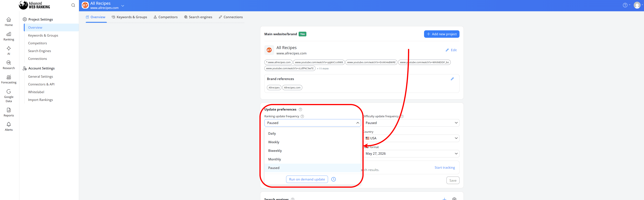Switch to the Keywords & Groups tab

coord(129,17)
